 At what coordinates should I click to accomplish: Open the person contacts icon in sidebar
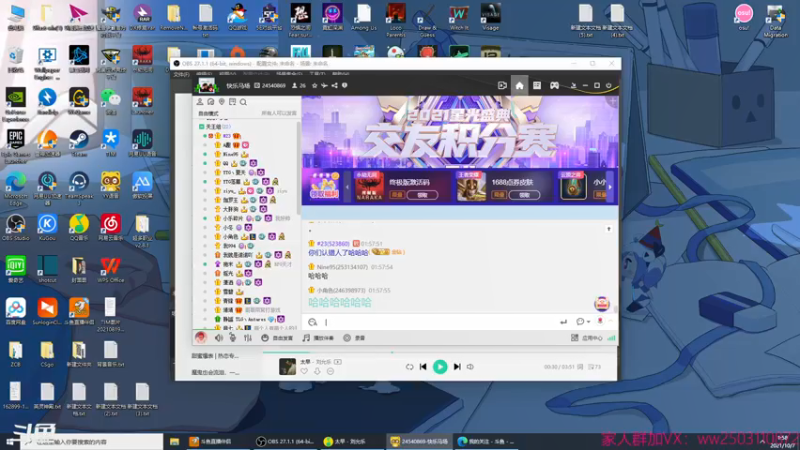200,102
